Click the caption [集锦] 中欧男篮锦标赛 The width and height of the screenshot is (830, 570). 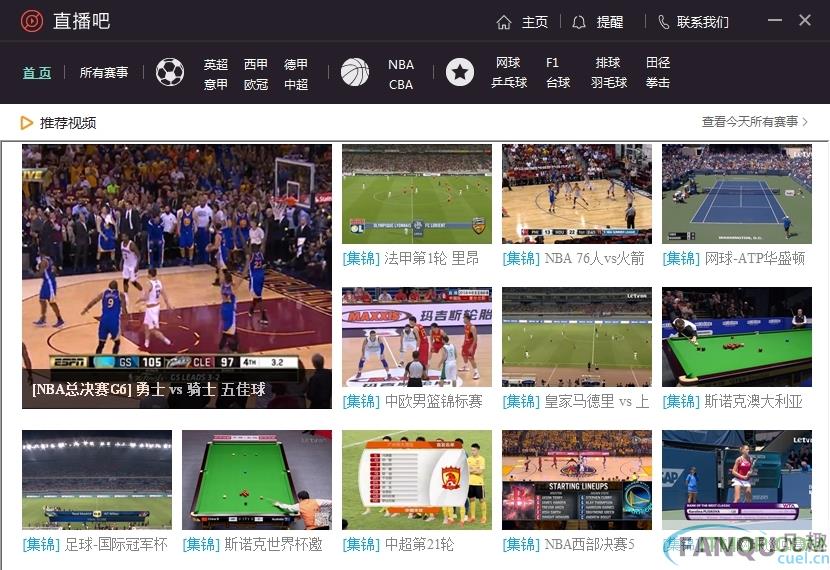click(x=412, y=402)
